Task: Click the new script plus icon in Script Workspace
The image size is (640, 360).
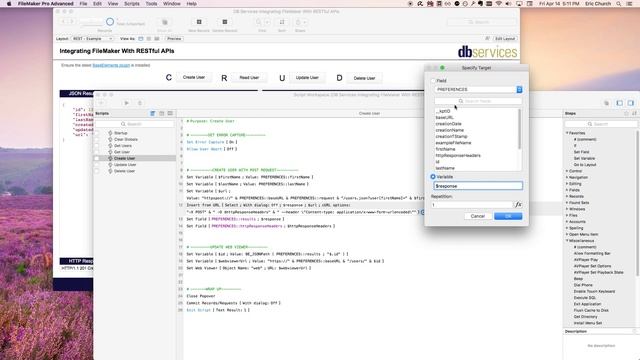Action: (101, 103)
